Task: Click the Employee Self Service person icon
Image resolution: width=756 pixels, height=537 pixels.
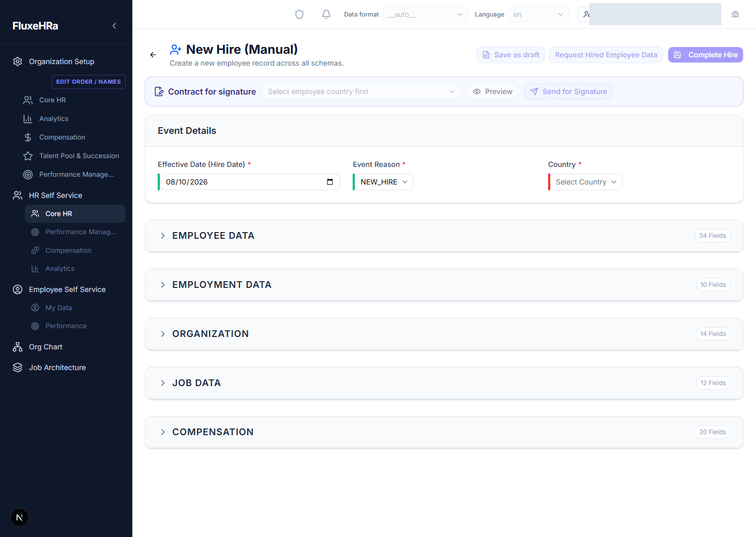Action: coord(18,289)
